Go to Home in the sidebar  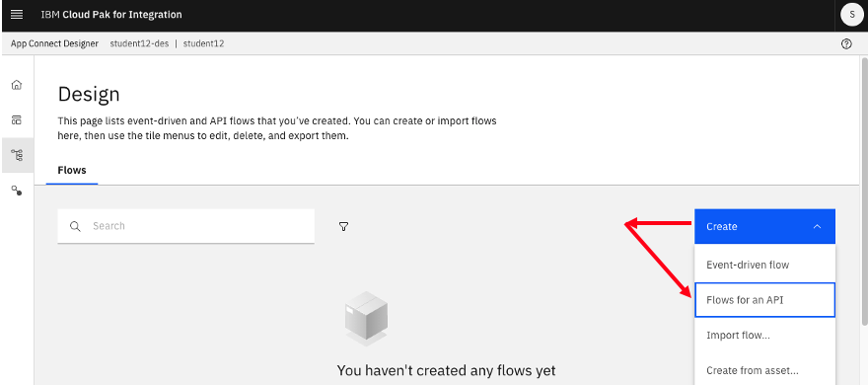17,85
